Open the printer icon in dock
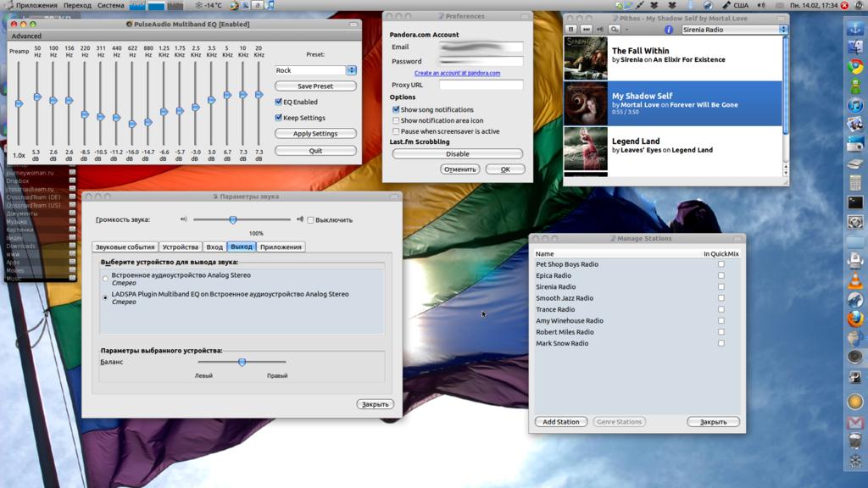Image resolution: width=868 pixels, height=488 pixels. [855, 260]
